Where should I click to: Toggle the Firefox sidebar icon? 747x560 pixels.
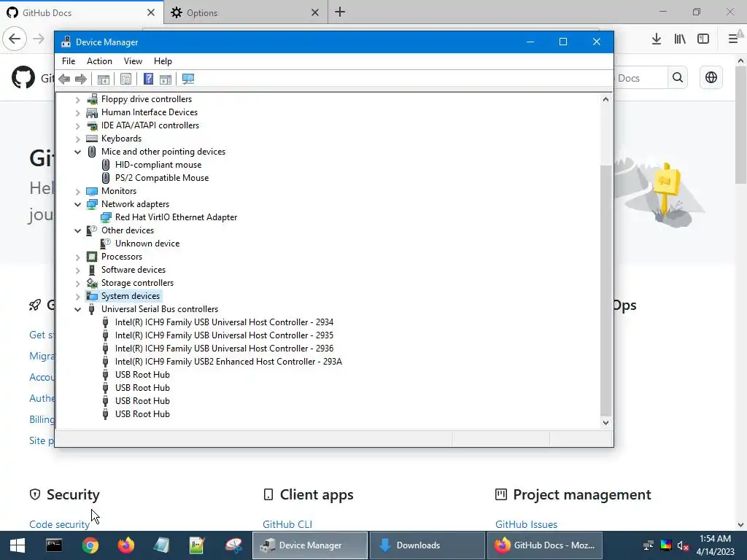[x=703, y=39]
